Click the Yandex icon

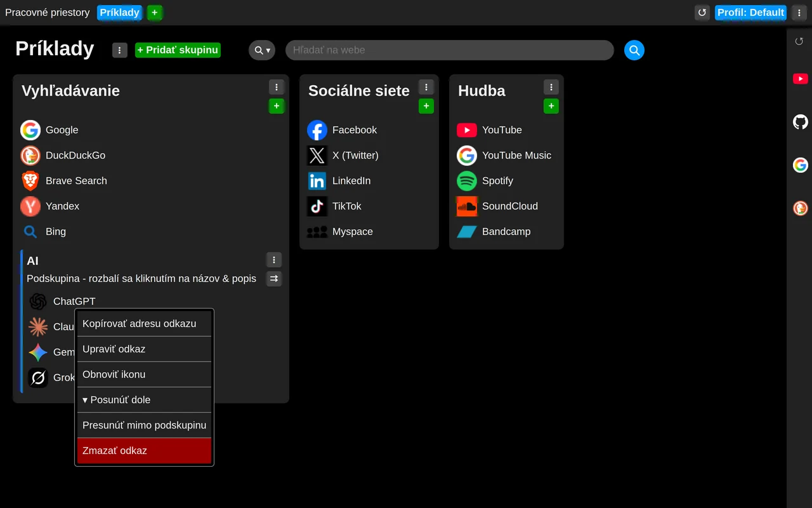pyautogui.click(x=30, y=206)
